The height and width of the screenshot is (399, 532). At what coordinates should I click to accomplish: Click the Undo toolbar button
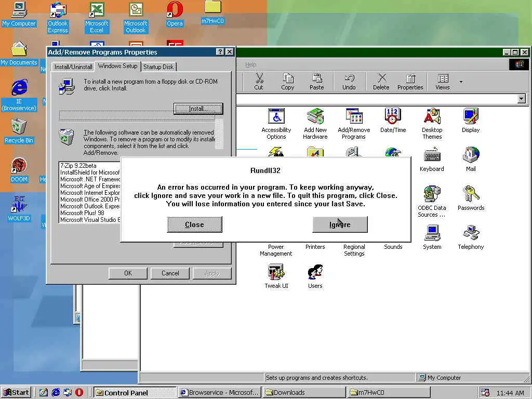(349, 82)
